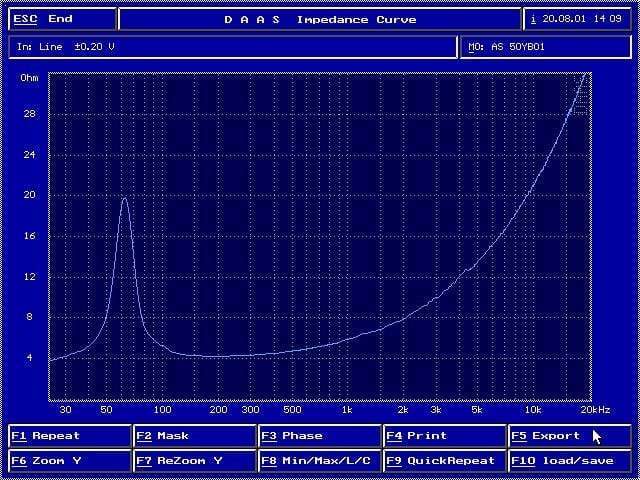The height and width of the screenshot is (480, 640).
Task: Click F7 ReZoom Y
Action: coord(195,461)
